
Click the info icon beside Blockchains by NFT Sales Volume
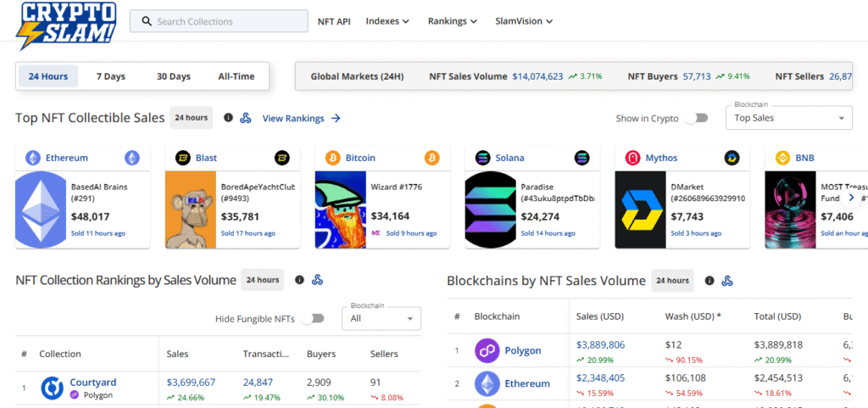point(709,280)
